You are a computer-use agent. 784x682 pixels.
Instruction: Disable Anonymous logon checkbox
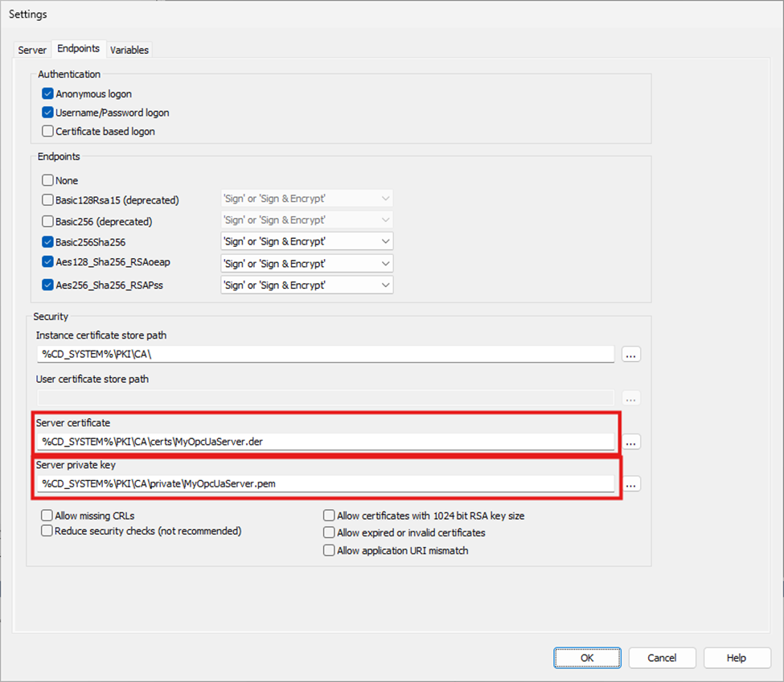[x=48, y=94]
